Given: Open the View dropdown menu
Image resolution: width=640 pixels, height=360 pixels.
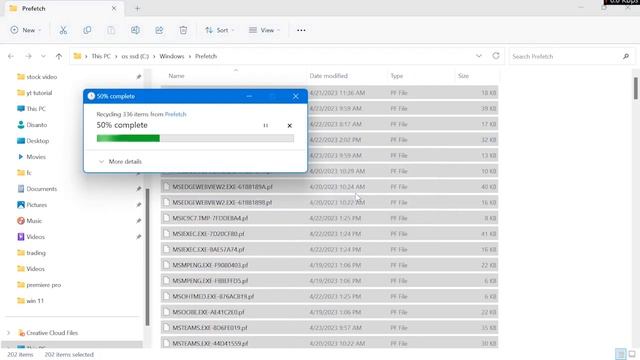Looking at the screenshot, I should 264,30.
